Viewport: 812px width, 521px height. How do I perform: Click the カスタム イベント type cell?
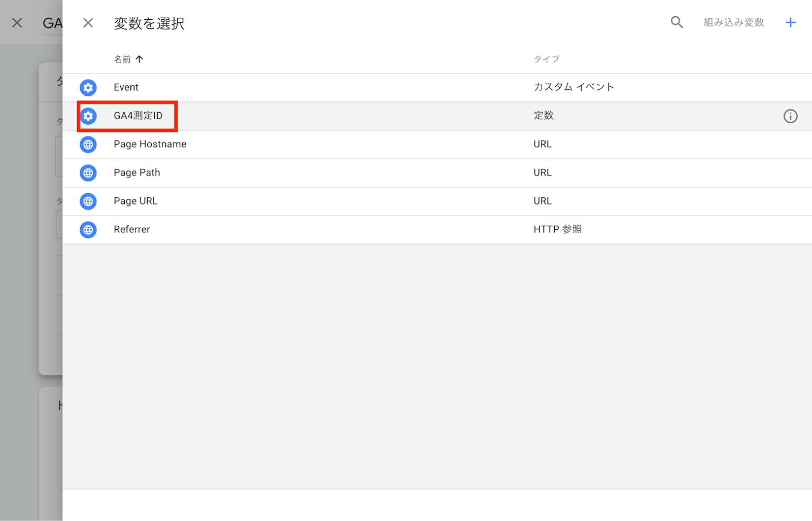pyautogui.click(x=574, y=87)
